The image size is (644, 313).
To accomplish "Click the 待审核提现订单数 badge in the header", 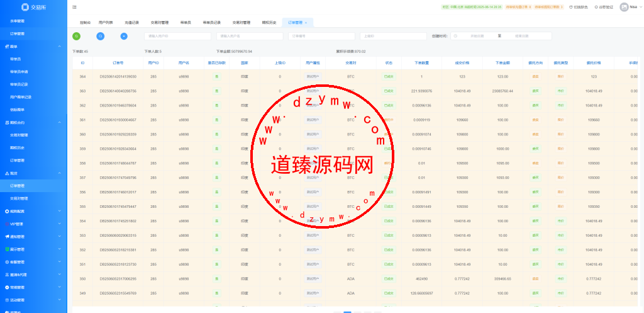I will point(548,7).
